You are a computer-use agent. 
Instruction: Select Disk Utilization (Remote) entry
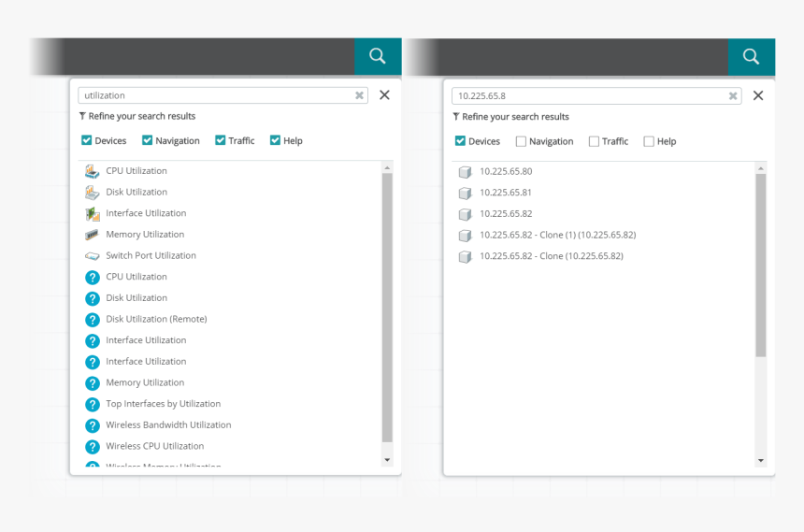[x=156, y=319]
